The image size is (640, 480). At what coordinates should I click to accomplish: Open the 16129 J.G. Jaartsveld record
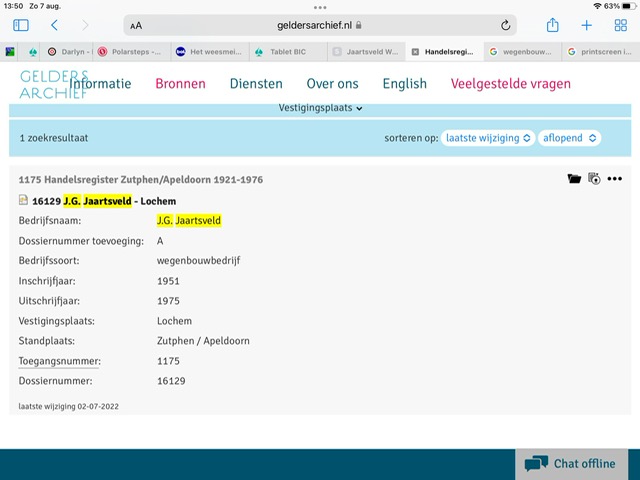97,201
